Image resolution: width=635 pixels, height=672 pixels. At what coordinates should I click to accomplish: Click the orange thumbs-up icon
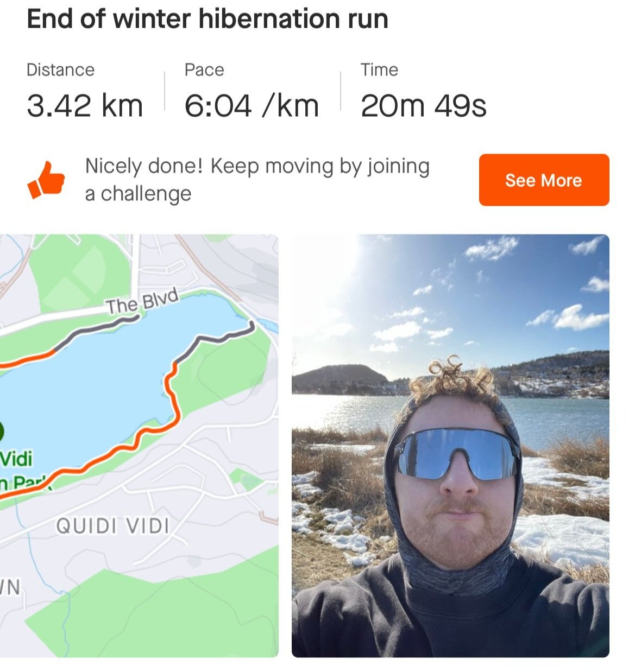click(46, 180)
